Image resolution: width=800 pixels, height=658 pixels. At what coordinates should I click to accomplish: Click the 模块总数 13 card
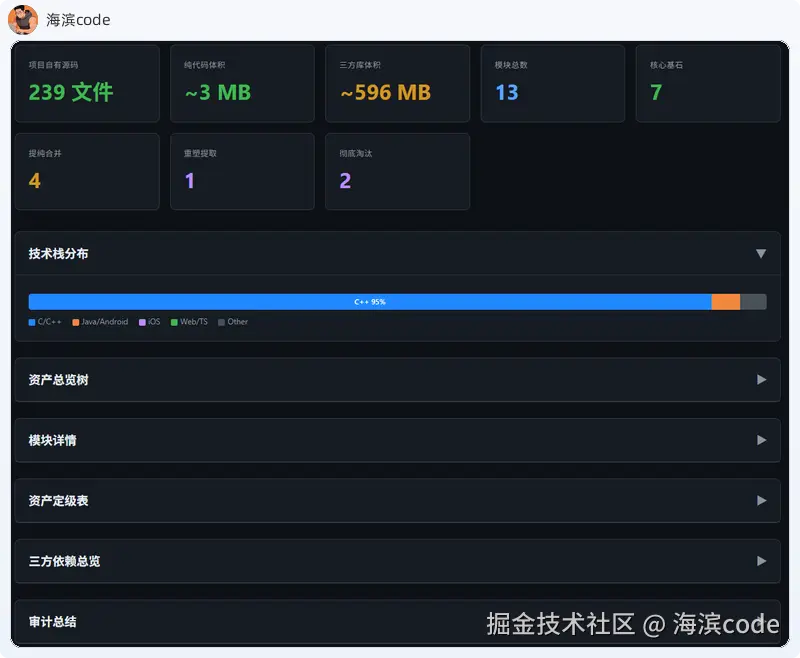point(553,83)
